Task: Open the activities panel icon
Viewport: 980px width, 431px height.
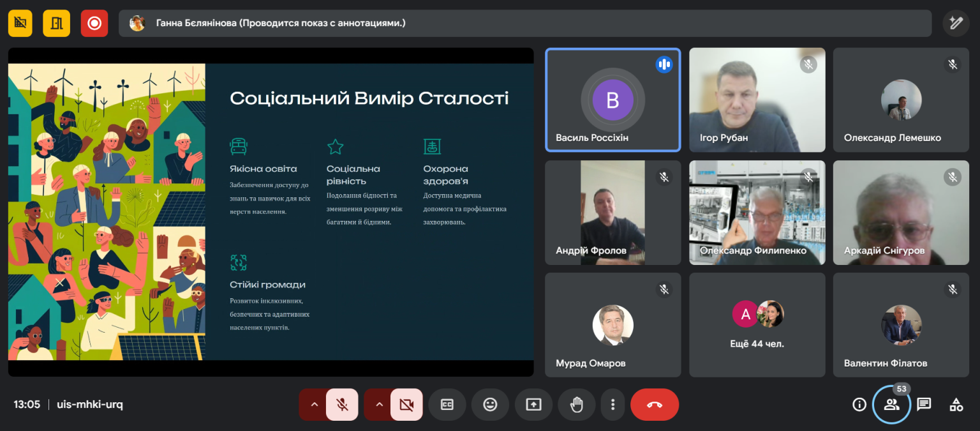Action: (956, 404)
